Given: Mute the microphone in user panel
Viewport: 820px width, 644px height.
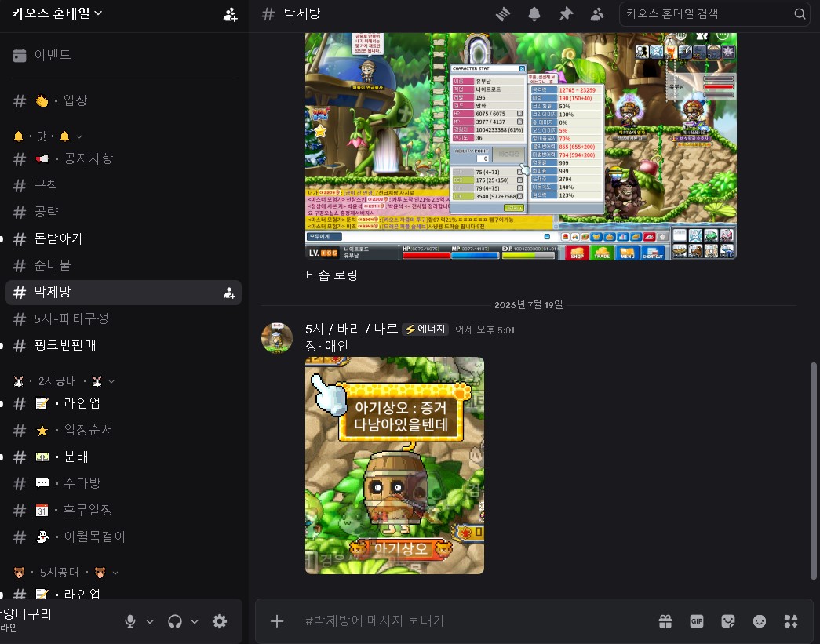Looking at the screenshot, I should tap(130, 621).
